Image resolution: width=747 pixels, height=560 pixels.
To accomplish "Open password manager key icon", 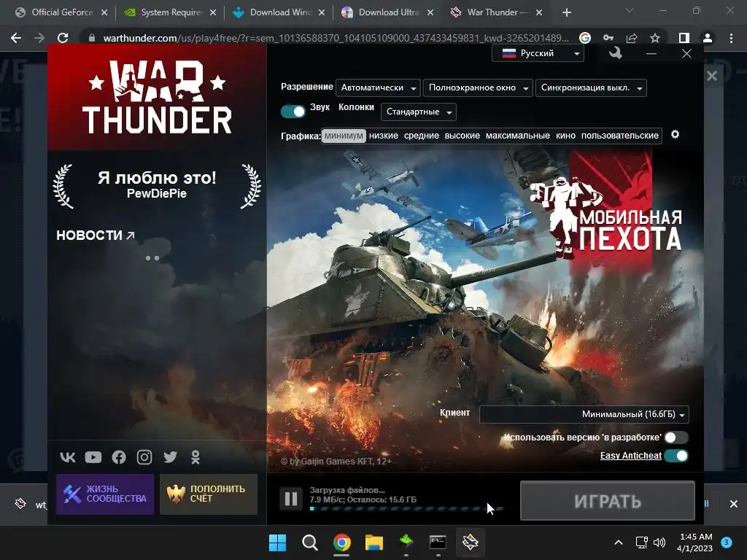I will pos(608,38).
